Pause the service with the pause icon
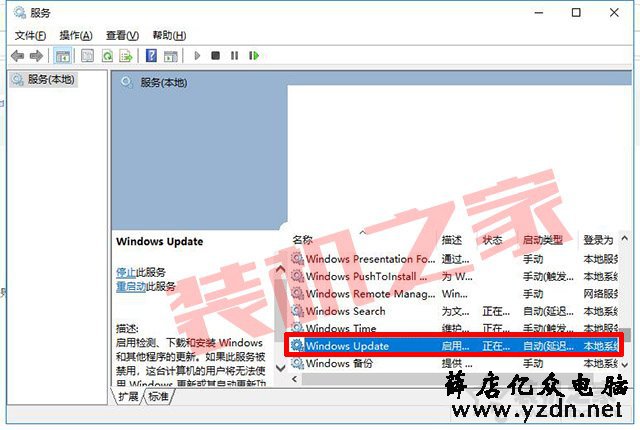This screenshot has height=430, width=640. 234,55
